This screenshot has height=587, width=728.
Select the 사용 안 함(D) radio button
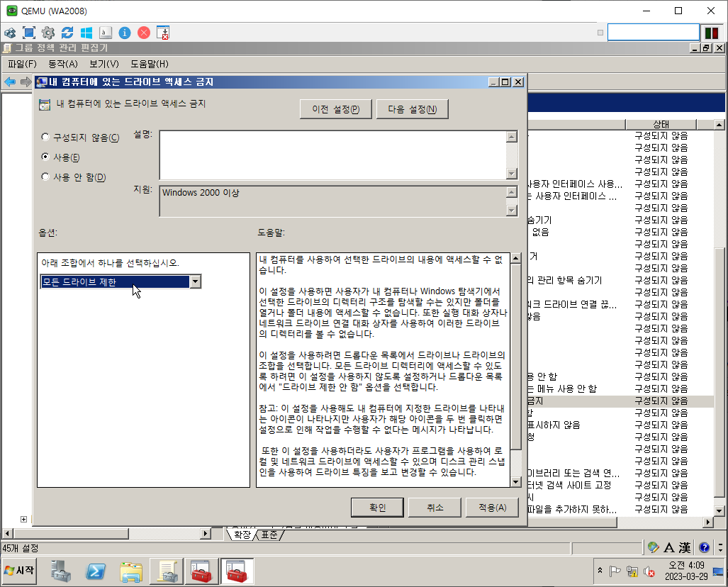coord(45,177)
